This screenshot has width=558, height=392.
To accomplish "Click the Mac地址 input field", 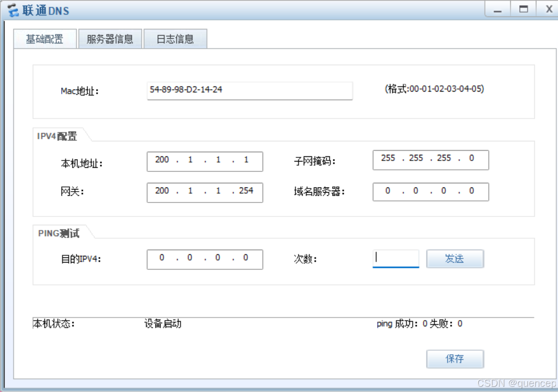I will (250, 91).
